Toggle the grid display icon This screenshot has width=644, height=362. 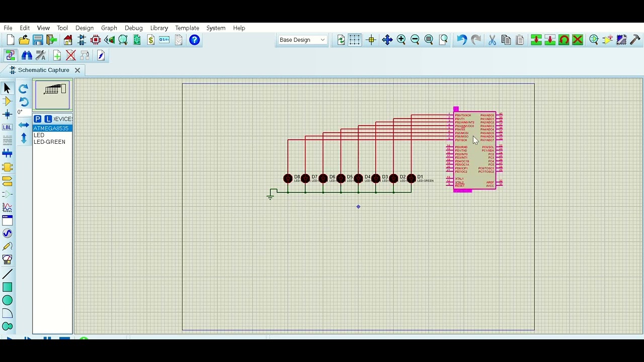[x=355, y=40]
